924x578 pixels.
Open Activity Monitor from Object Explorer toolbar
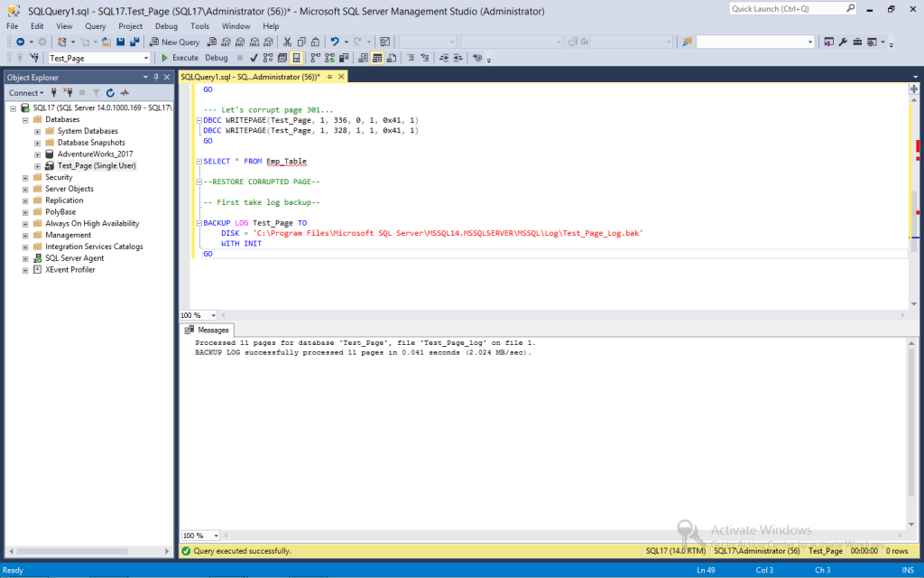point(125,92)
